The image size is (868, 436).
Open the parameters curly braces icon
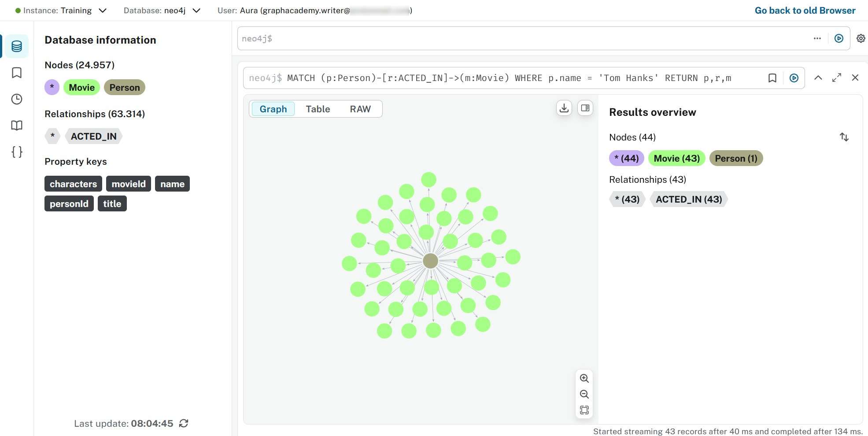pyautogui.click(x=17, y=152)
